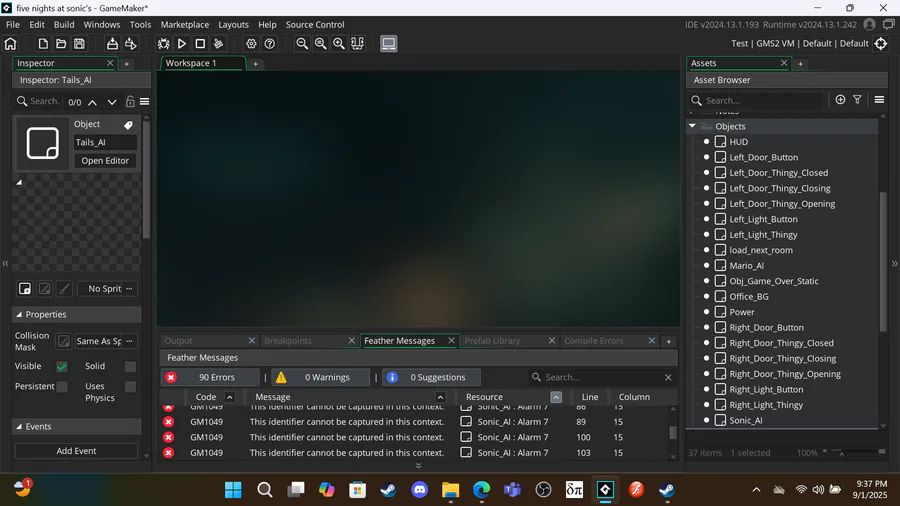Open the target manager crosshair icon

click(x=880, y=44)
